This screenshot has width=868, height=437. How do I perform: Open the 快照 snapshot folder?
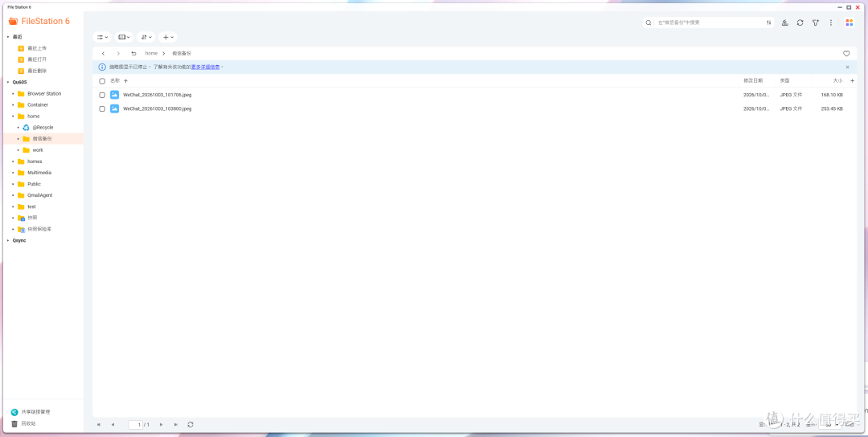click(x=32, y=218)
